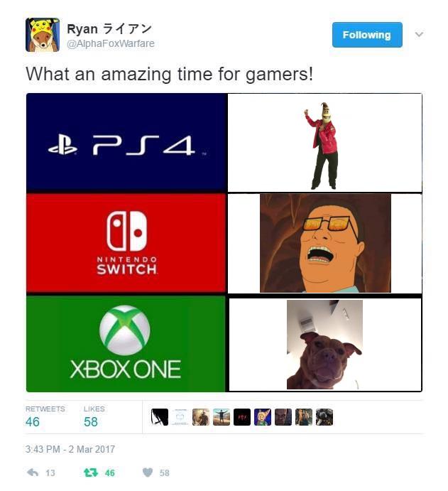This screenshot has height=491, width=448.
Task: Click the dancing man in red jacket
Action: [x=323, y=146]
